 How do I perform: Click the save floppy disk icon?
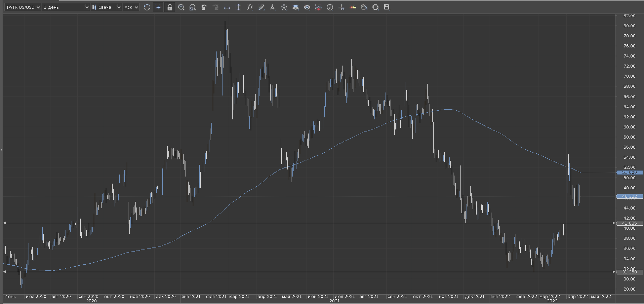tap(387, 7)
